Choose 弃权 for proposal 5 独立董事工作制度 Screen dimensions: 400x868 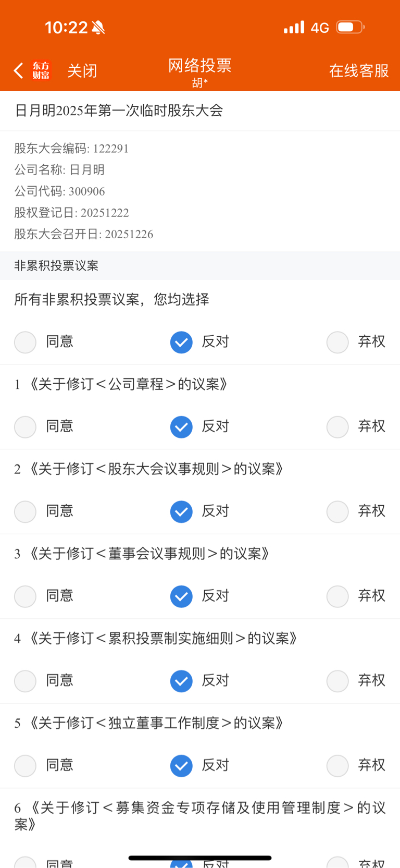(337, 766)
